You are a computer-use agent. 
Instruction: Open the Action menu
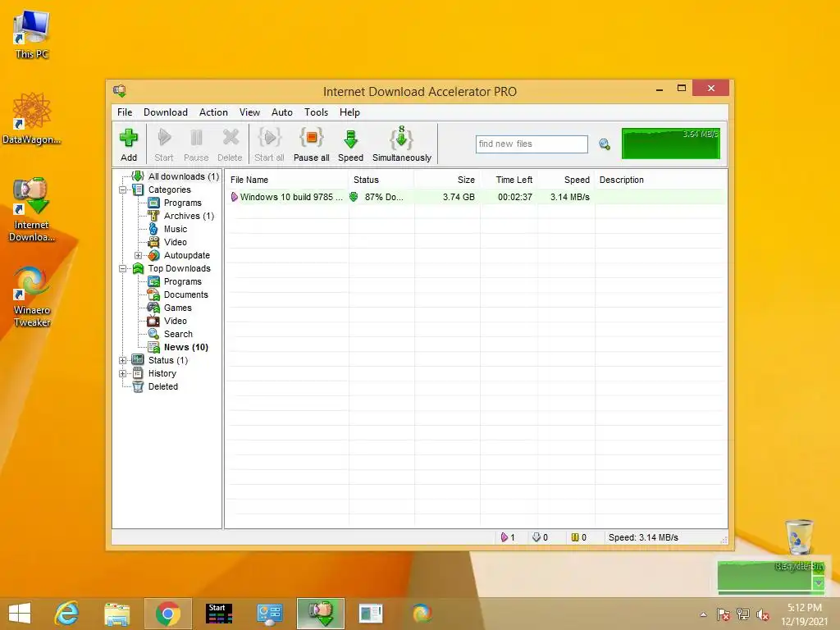[214, 112]
